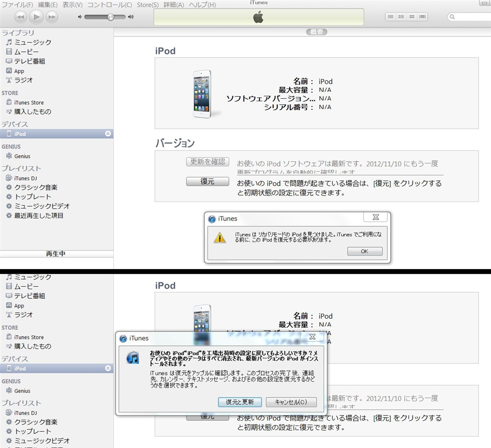This screenshot has height=448, width=491.
Task: Switch to album list view
Action: [401, 17]
